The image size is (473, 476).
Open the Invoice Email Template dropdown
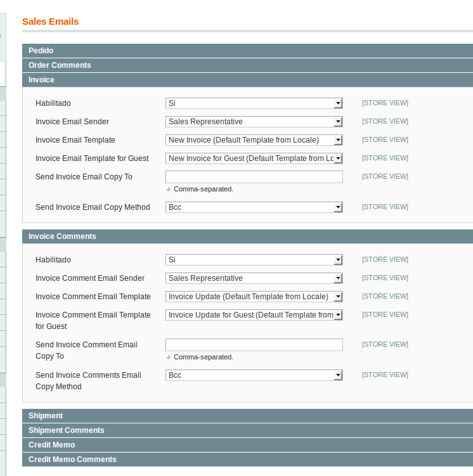(254, 140)
